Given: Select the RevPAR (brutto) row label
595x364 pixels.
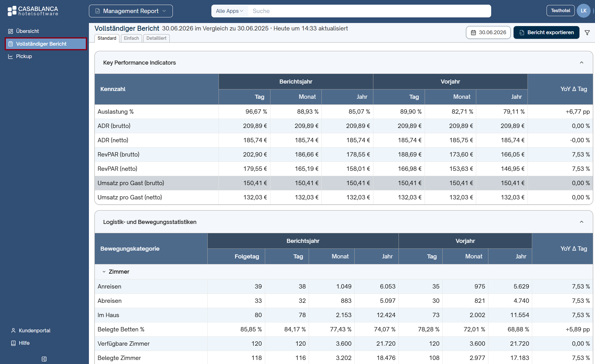Looking at the screenshot, I should click(118, 154).
